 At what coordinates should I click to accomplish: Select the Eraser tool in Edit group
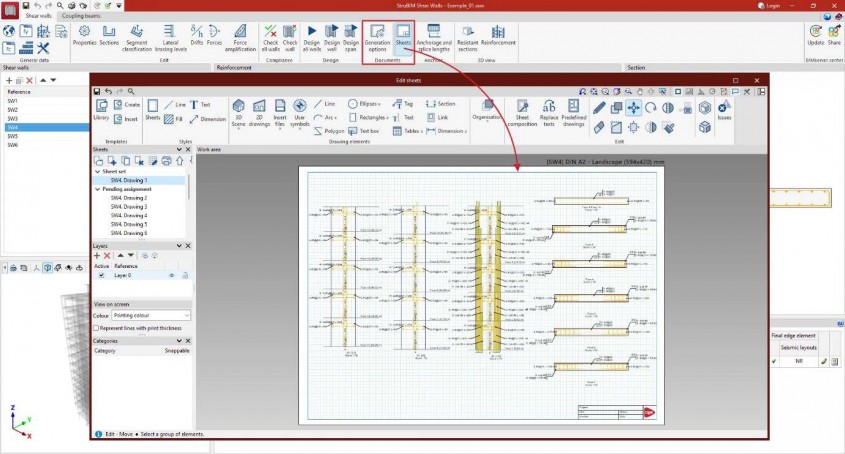point(599,128)
